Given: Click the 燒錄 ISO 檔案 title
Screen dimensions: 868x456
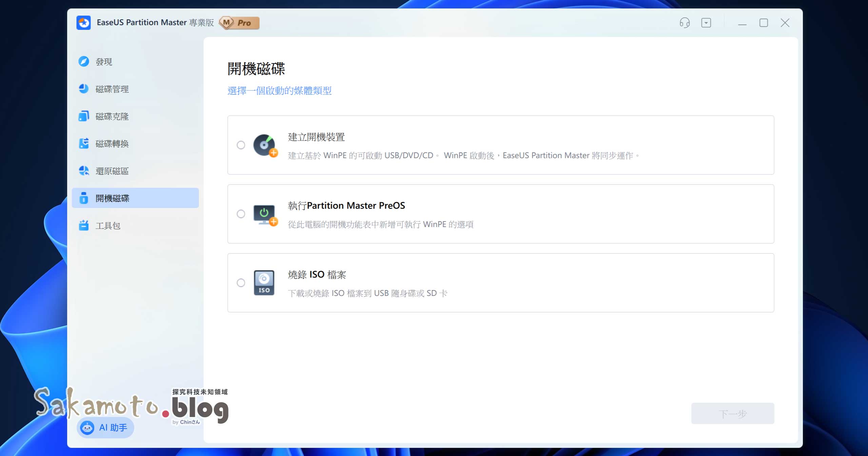Looking at the screenshot, I should click(317, 274).
